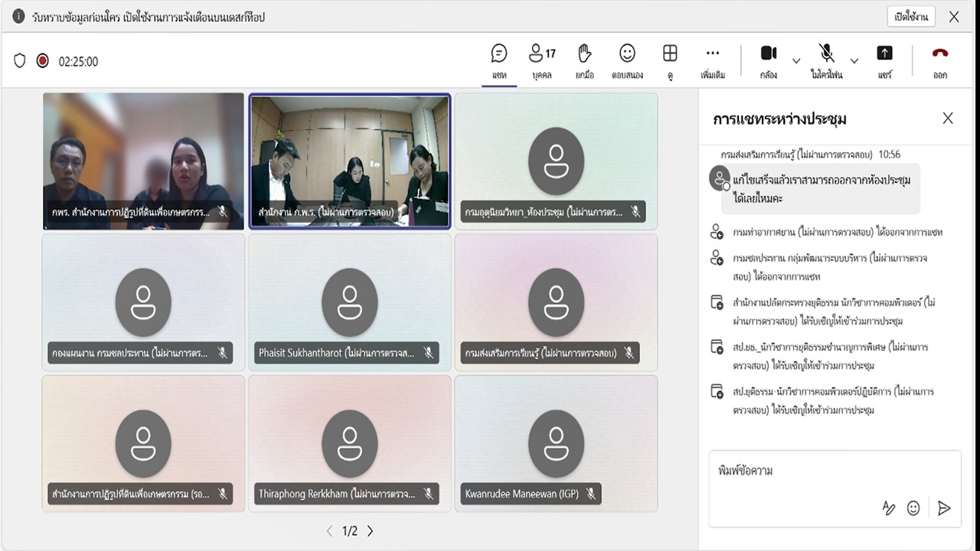This screenshot has width=980, height=551.
Task: Close the meeting chat panel
Action: point(948,118)
